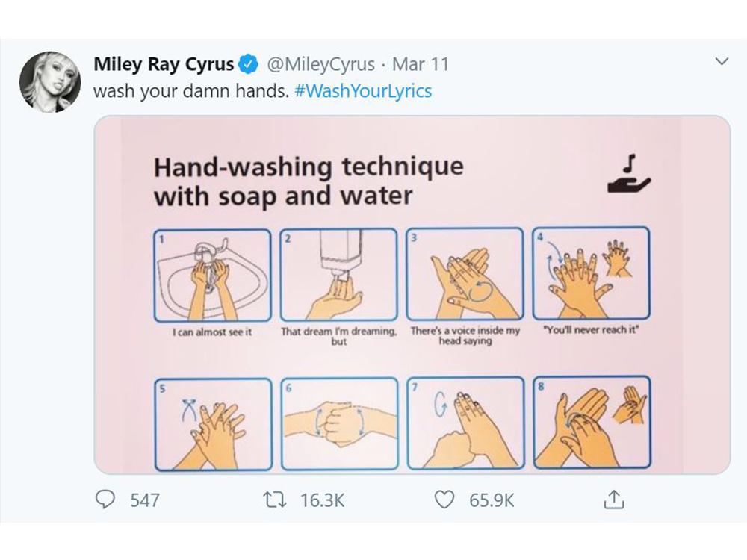Click the Miley Ray Cyrus name link
Viewport: 747px width, 560px height.
(x=161, y=64)
